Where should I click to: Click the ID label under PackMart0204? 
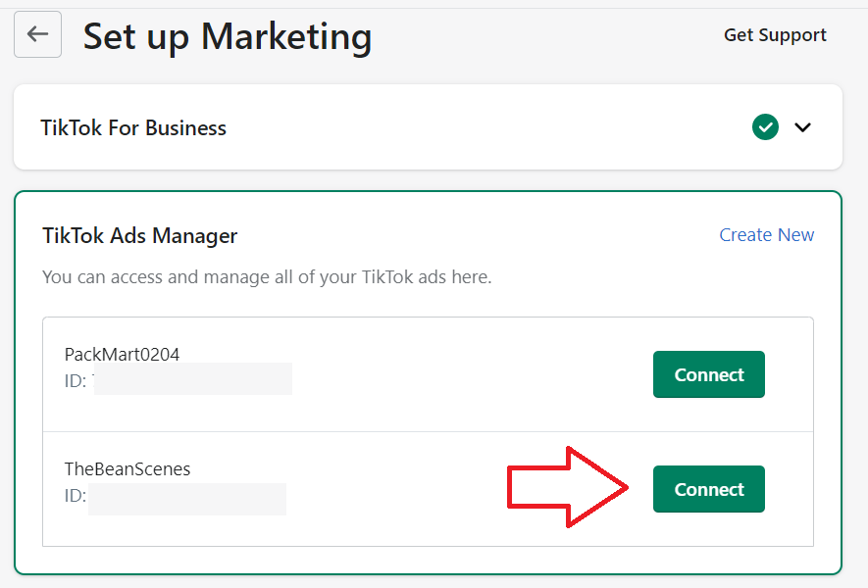click(76, 380)
